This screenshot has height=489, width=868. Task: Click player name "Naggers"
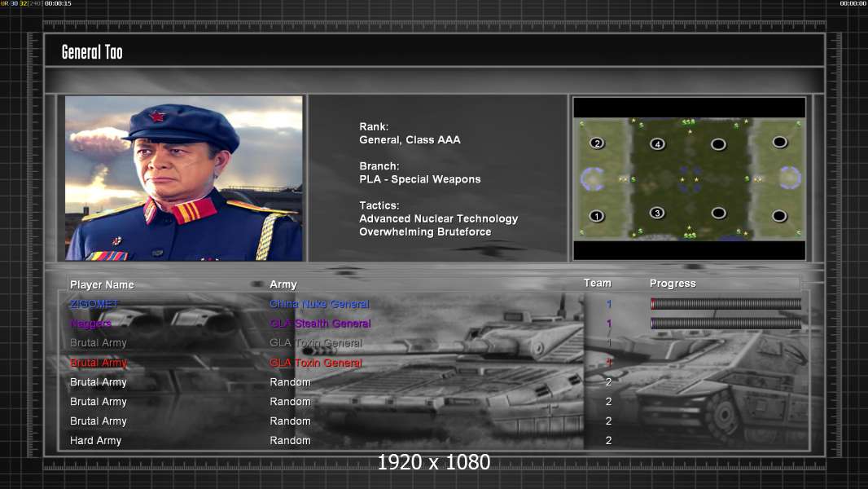tap(90, 324)
